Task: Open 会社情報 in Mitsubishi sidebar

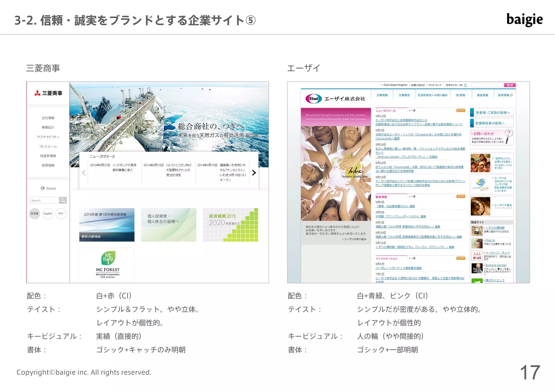Action: pos(48,118)
